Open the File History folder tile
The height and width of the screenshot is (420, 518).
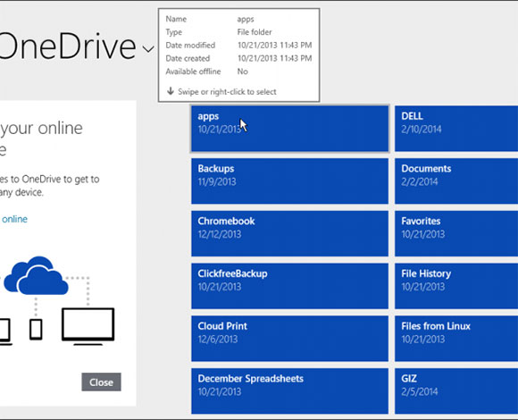[x=456, y=286]
